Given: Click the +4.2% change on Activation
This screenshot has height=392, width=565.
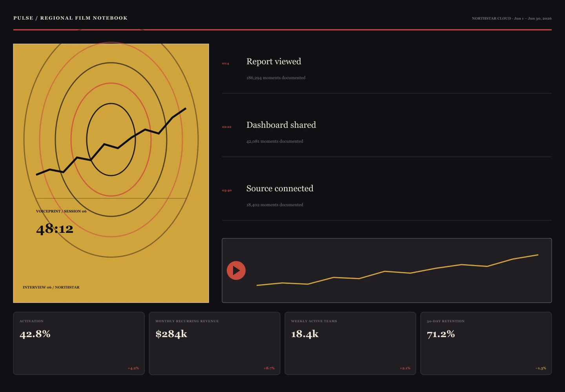Looking at the screenshot, I should point(133,368).
